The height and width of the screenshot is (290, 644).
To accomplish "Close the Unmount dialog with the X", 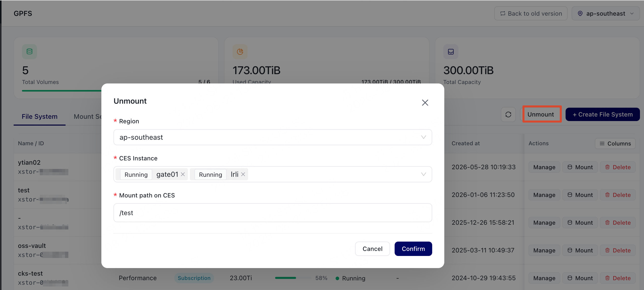I will [425, 103].
